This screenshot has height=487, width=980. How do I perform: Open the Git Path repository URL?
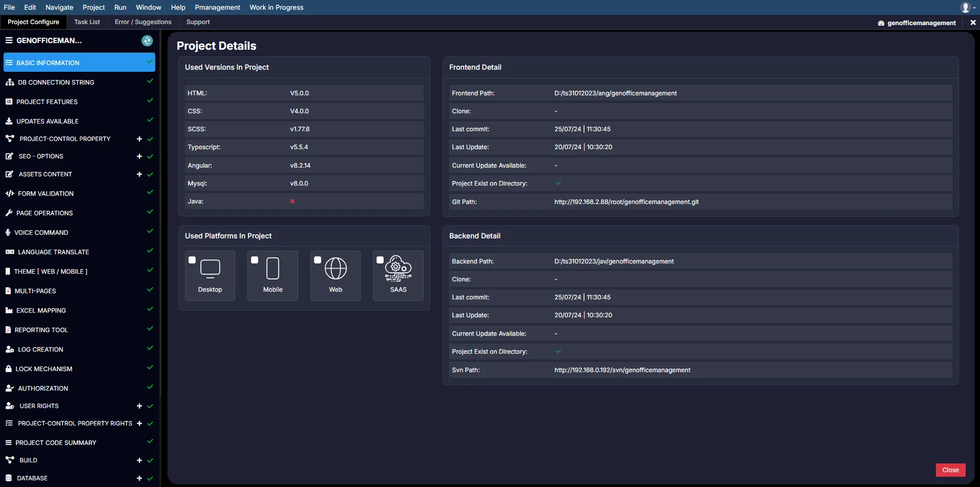[x=626, y=202]
